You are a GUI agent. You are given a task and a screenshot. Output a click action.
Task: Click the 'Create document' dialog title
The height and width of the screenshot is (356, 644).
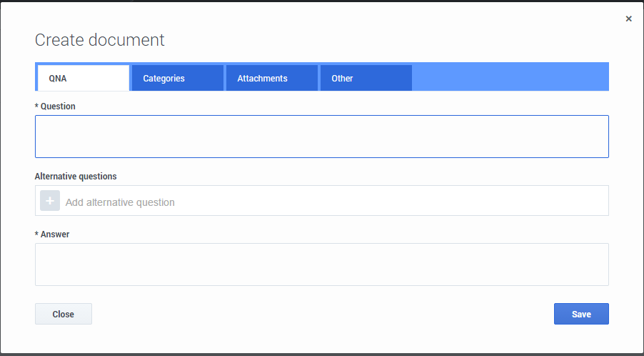(100, 40)
